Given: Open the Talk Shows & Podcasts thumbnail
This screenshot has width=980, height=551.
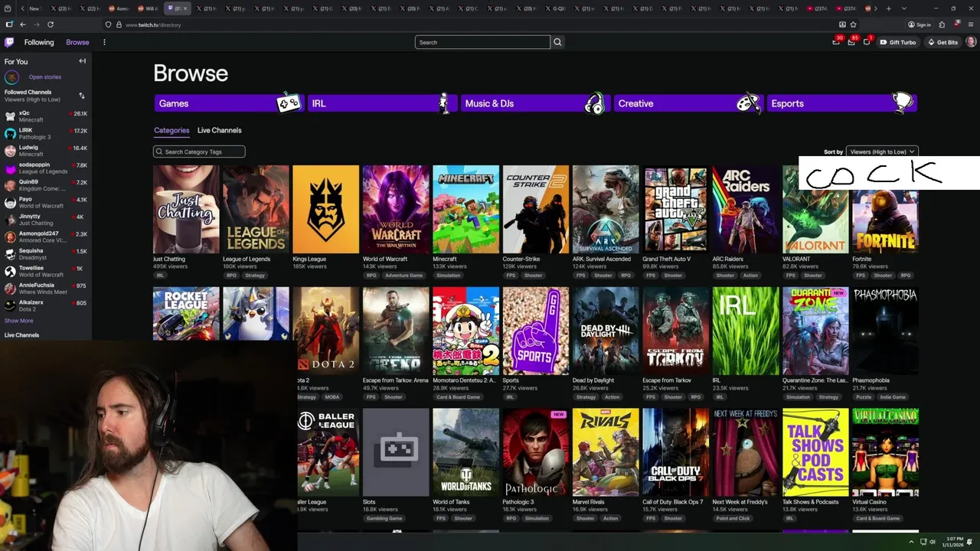Looking at the screenshot, I should (x=815, y=452).
